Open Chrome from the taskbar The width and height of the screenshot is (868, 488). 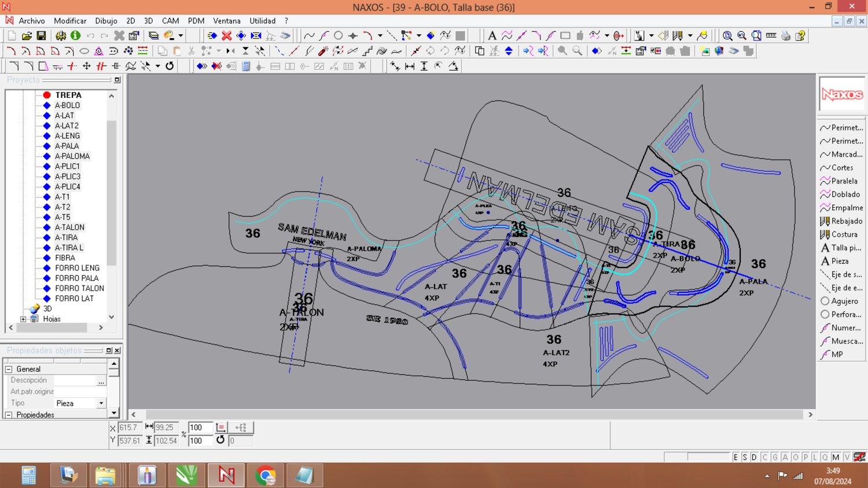(x=266, y=476)
